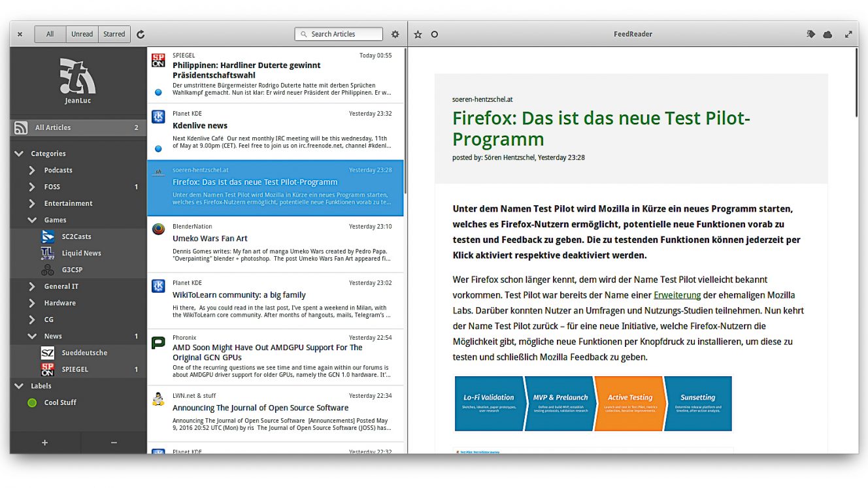This screenshot has height=488, width=868.
Task: Expand the CG category
Action: (x=32, y=319)
